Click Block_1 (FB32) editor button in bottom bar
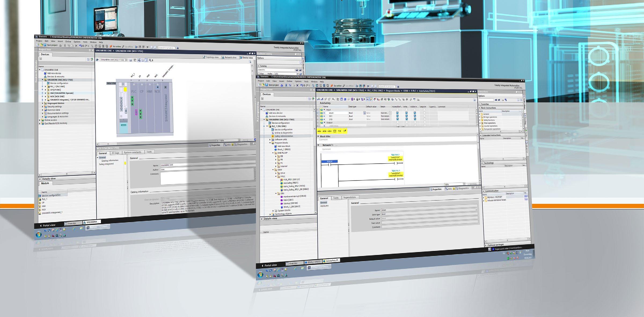644x317 pixels. click(x=313, y=262)
